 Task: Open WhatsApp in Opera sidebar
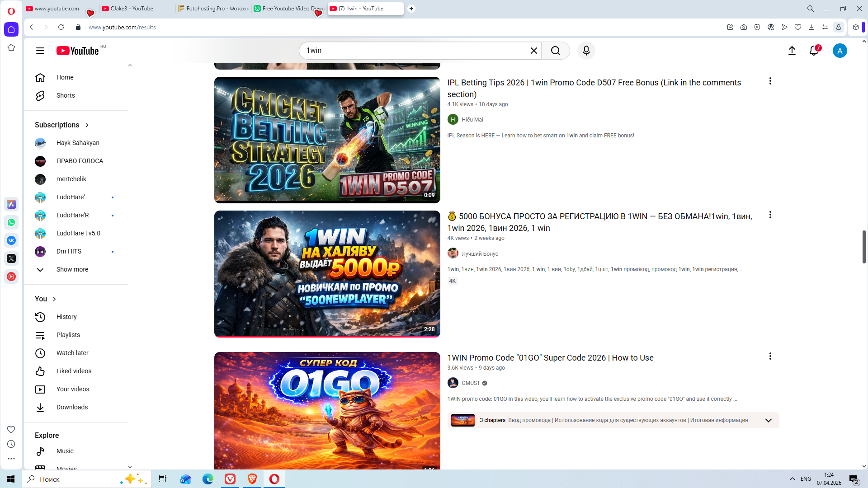coord(11,222)
